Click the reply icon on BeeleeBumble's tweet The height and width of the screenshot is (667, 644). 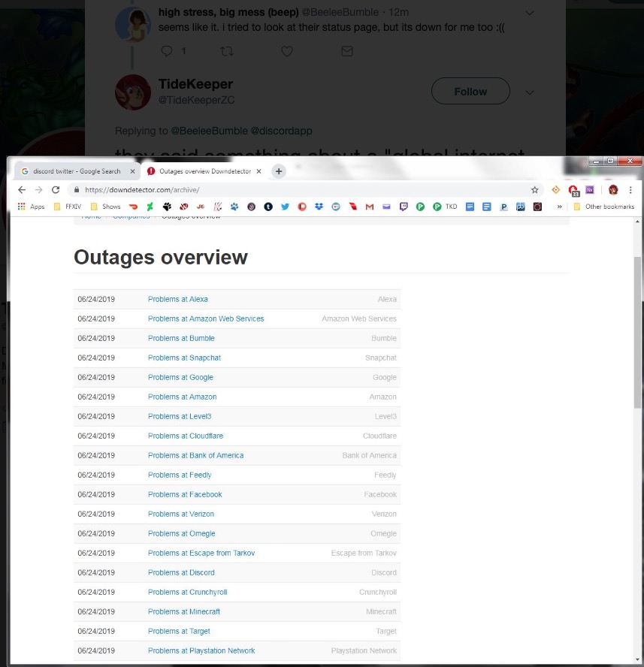(167, 51)
